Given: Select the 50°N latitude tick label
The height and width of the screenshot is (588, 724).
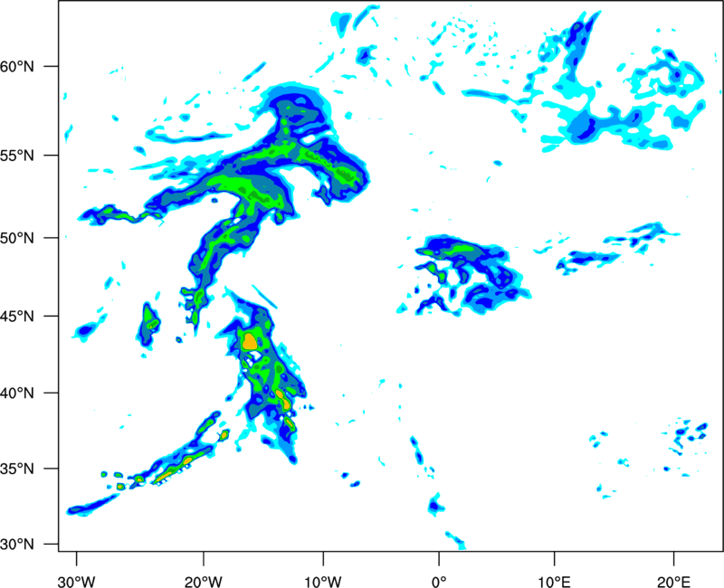Looking at the screenshot, I should (17, 238).
